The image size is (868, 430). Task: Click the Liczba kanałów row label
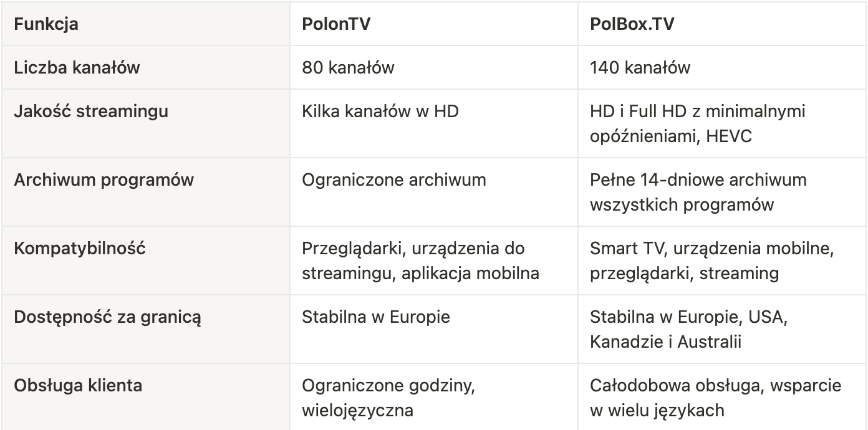pos(77,67)
